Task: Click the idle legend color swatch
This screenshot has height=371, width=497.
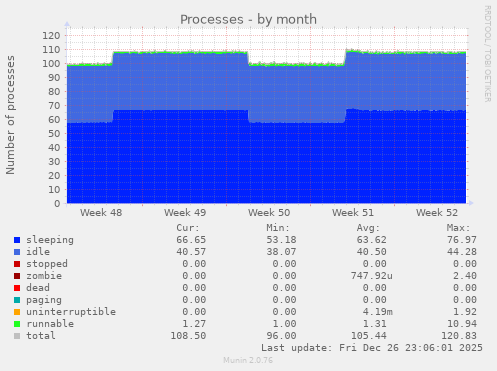Action: coord(17,252)
